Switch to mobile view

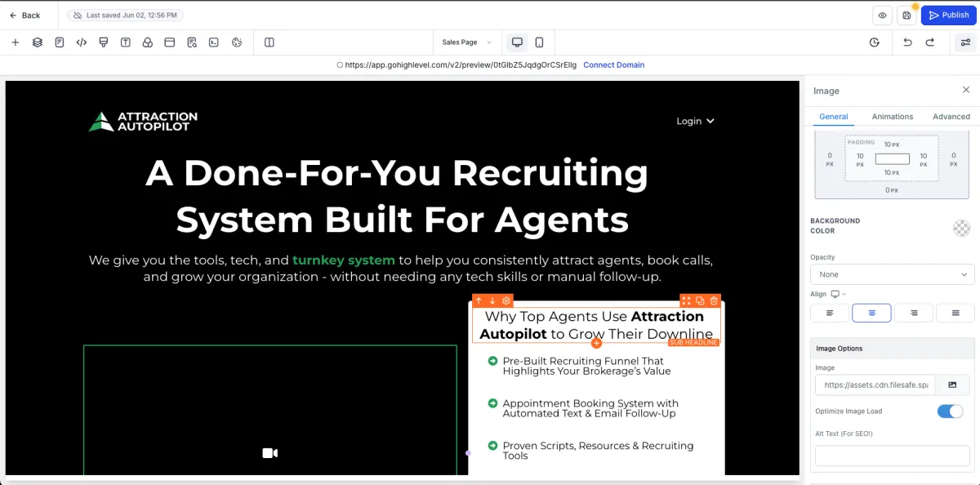point(540,42)
